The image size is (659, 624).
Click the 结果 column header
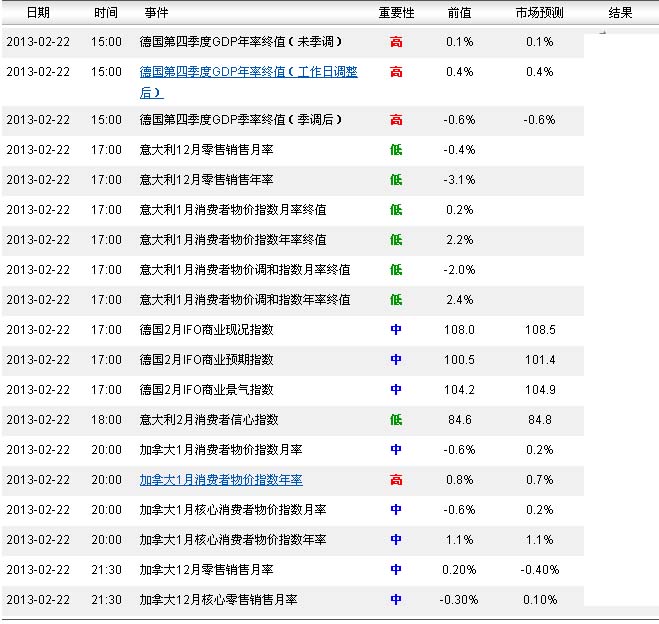tap(620, 13)
